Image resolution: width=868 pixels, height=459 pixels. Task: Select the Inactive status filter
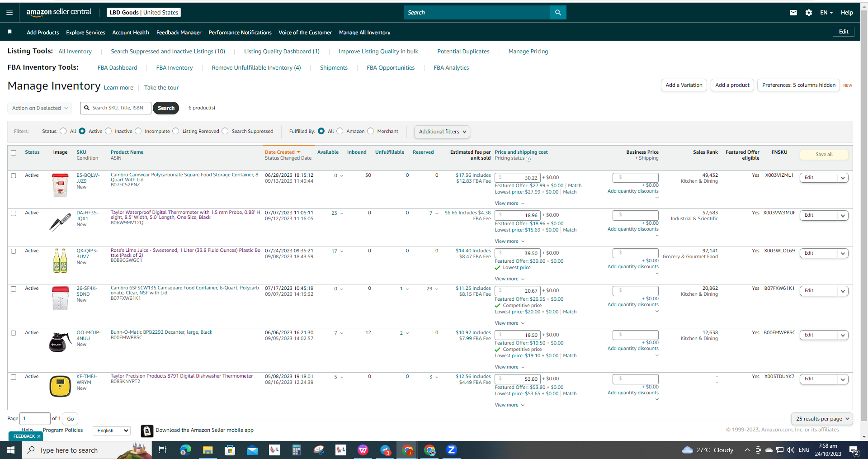(x=108, y=131)
